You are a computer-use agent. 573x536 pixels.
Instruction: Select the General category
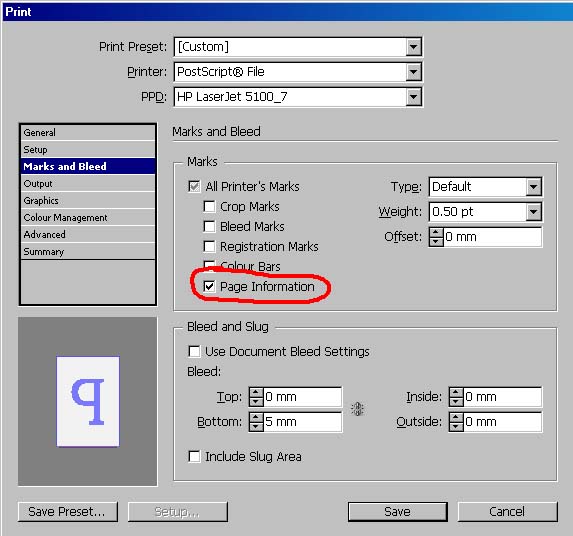(x=88, y=132)
